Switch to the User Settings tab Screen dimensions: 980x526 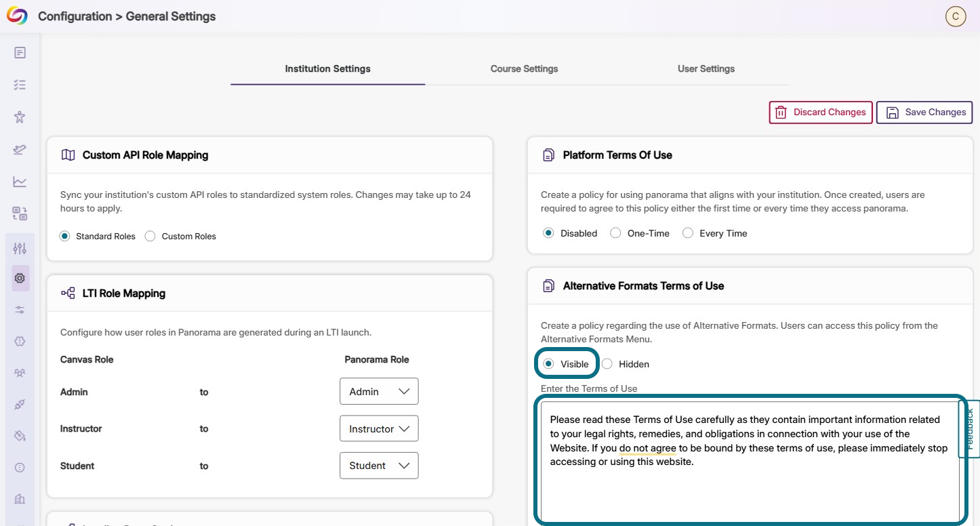[706, 69]
